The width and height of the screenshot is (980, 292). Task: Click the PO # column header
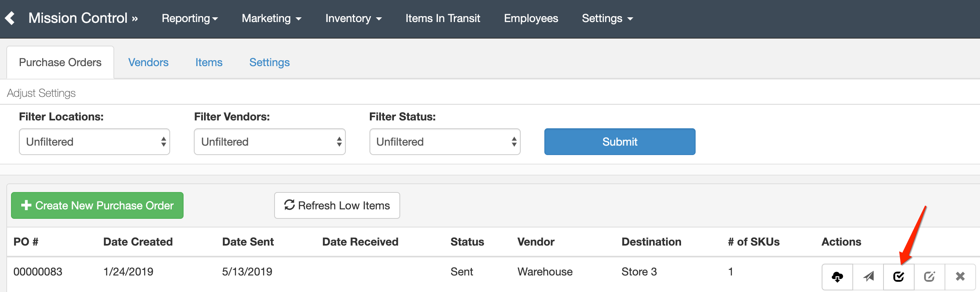click(x=26, y=242)
